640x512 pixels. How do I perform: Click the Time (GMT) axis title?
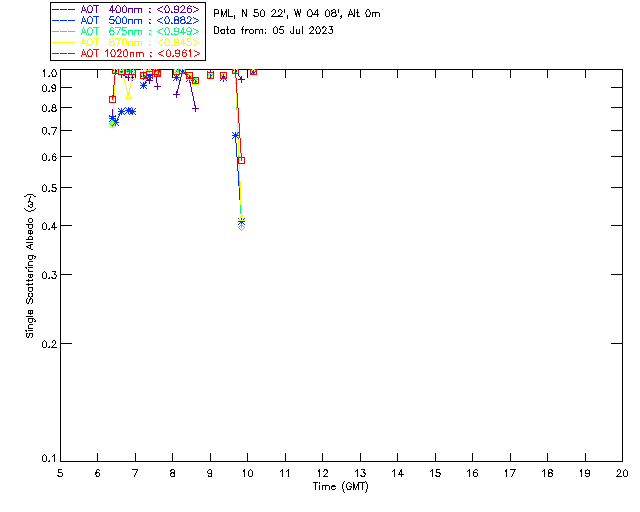[x=340, y=487]
